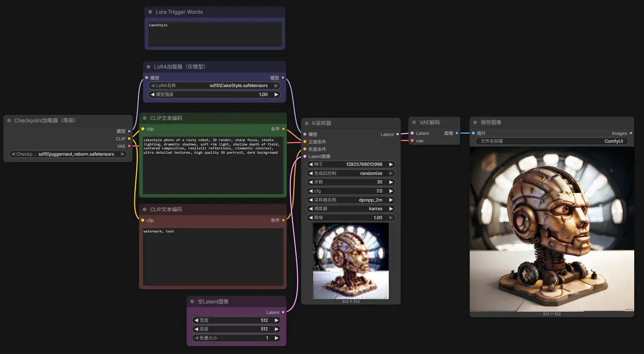Click the negative prompt 'watermark, text' area

[x=213, y=257]
